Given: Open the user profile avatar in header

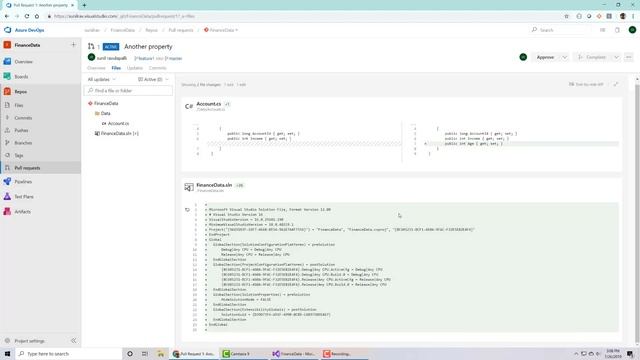Looking at the screenshot, I should [632, 30].
